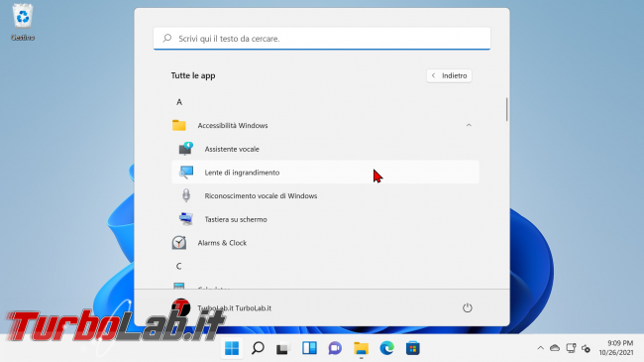Click the search box in Start menu
Screen dimensions: 644x362
(322, 39)
